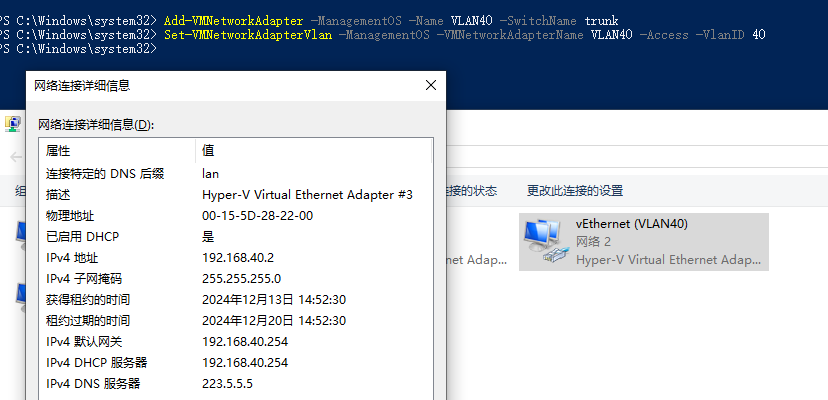
Task: Select the 获得租约的时间 row
Action: (236, 300)
